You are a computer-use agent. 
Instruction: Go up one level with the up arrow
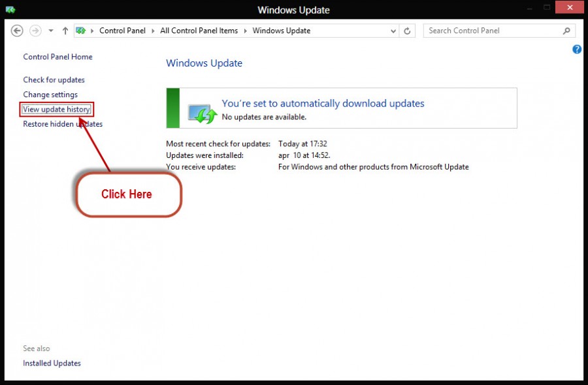point(65,31)
